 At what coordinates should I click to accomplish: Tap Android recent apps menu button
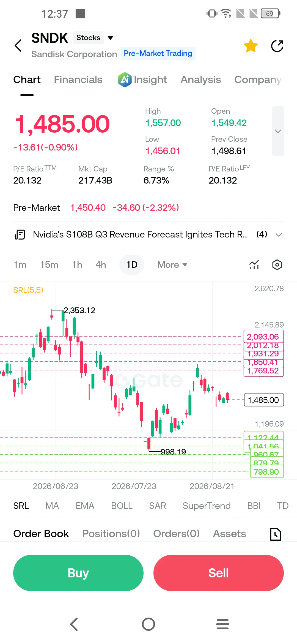[x=223, y=624]
